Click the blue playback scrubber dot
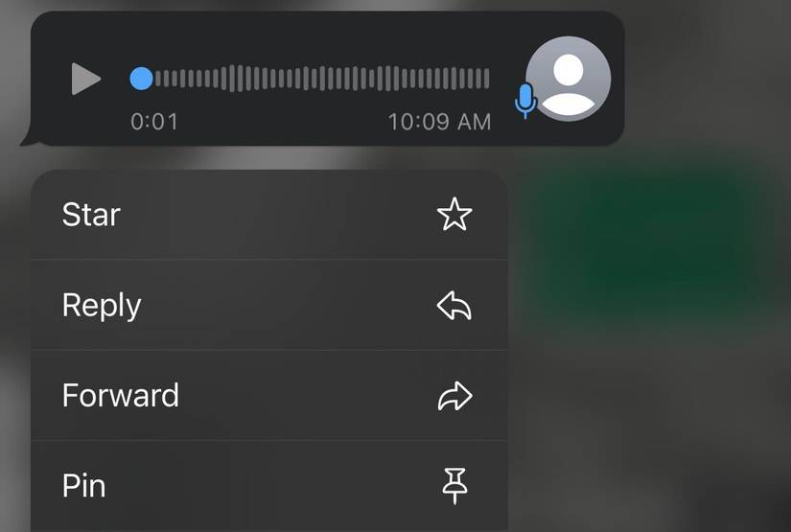791x532 pixels. tap(141, 79)
